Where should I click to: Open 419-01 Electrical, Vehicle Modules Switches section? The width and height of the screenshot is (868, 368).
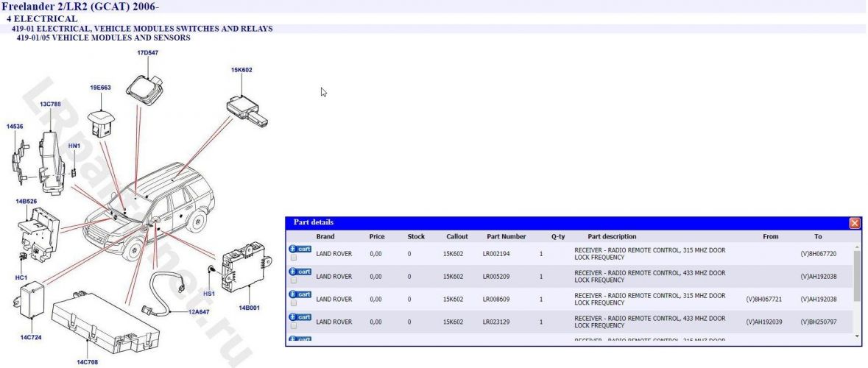coord(141,29)
